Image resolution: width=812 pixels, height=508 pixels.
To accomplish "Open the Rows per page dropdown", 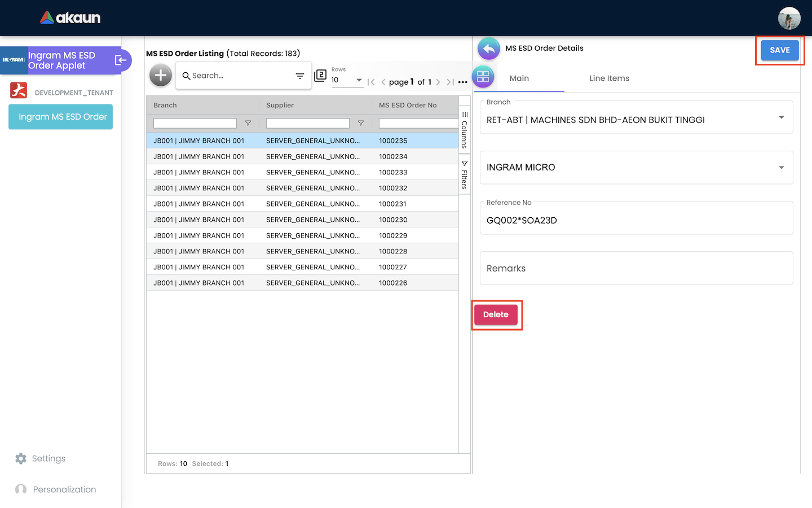I will click(x=347, y=80).
